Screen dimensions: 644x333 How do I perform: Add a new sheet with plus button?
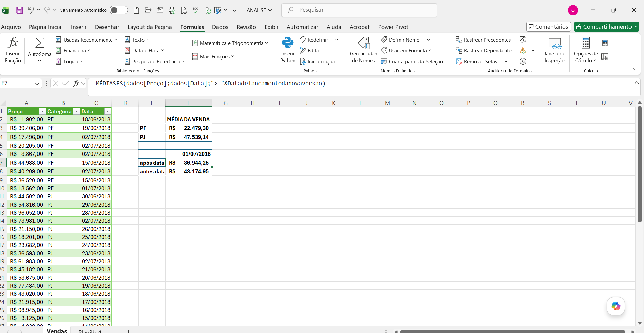128,331
